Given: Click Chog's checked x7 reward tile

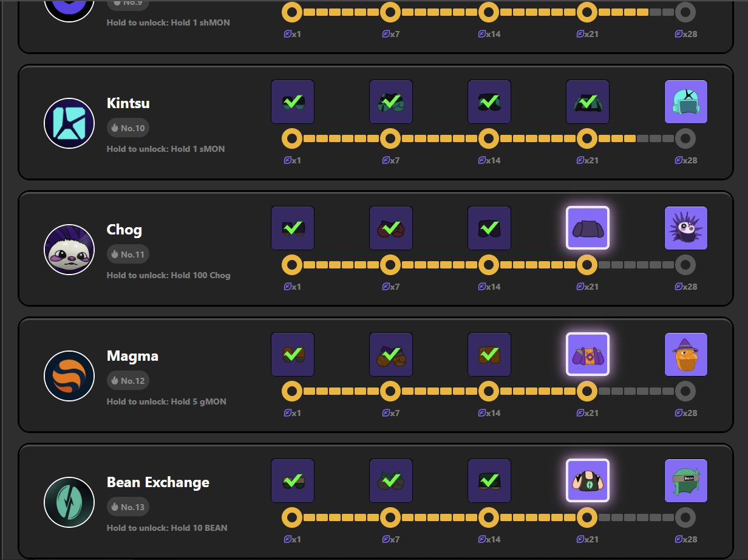Looking at the screenshot, I should coord(390,228).
